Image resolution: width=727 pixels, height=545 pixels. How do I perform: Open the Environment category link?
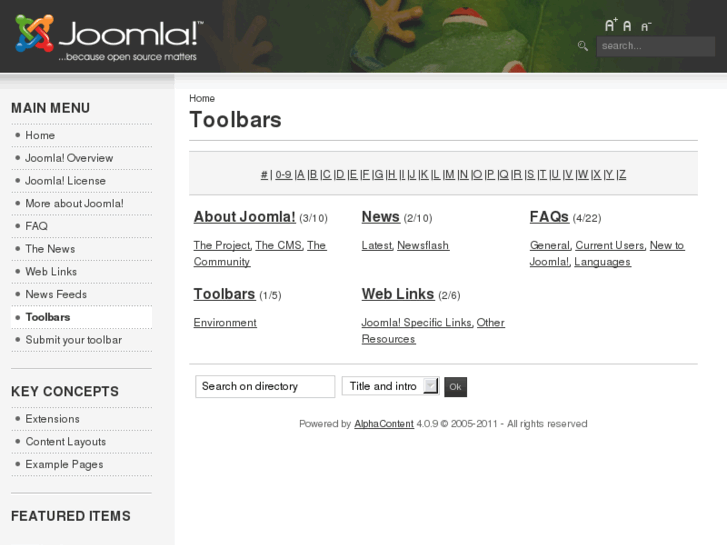[x=225, y=322]
